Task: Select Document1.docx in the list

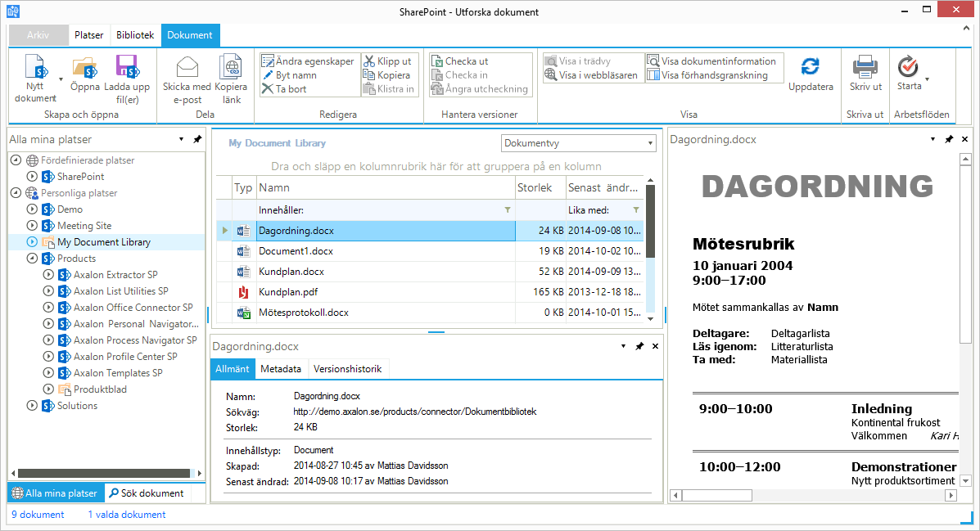Action: [429, 251]
